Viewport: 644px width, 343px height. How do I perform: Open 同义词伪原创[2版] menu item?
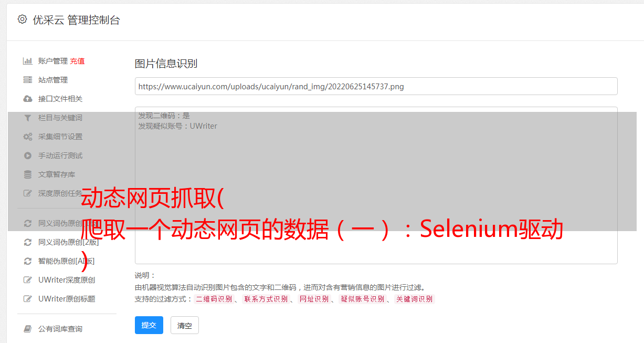[x=68, y=242]
